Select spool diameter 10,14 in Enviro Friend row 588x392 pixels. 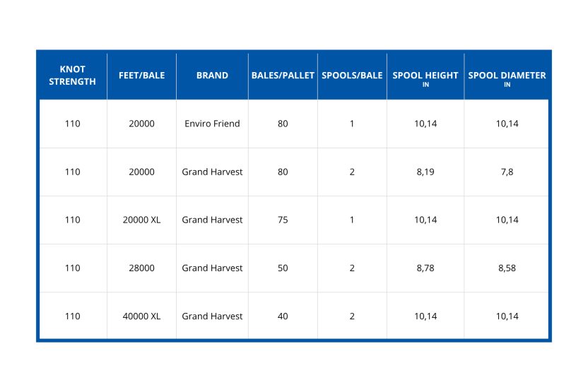[507, 124]
